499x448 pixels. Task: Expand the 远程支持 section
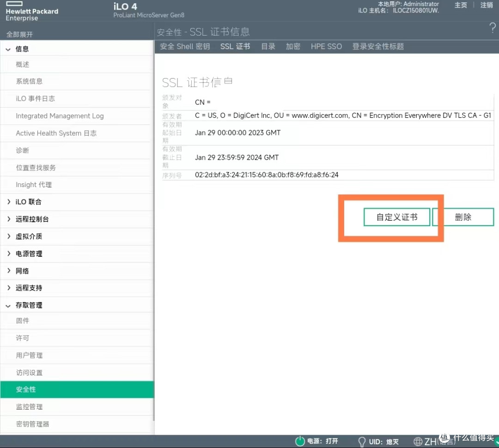point(9,288)
